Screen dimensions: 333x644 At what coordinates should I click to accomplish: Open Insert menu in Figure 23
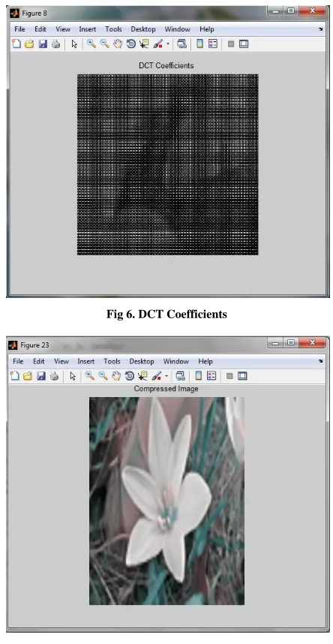pos(85,362)
